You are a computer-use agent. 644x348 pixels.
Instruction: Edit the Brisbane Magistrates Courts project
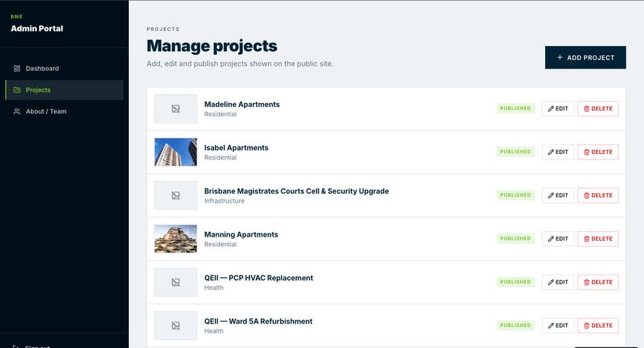558,195
